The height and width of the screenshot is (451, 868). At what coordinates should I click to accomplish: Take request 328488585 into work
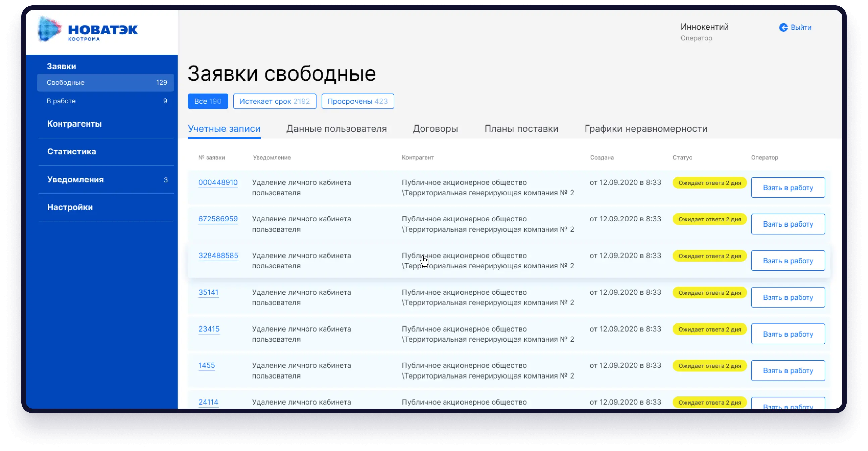788,261
